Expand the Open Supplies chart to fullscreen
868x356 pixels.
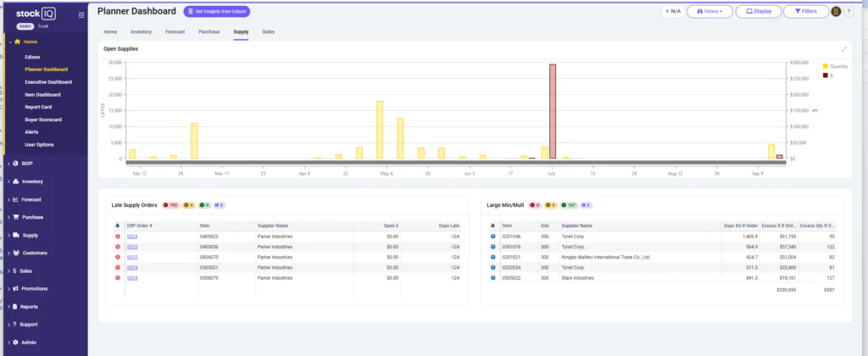click(x=844, y=48)
